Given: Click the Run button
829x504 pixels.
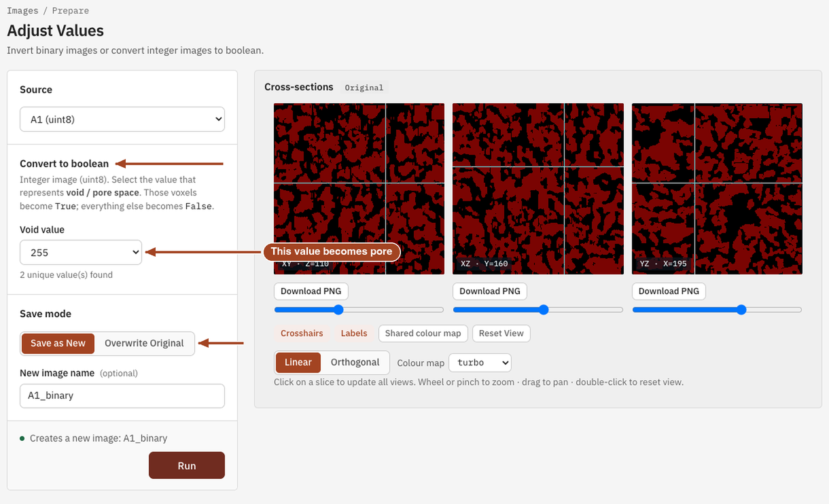Looking at the screenshot, I should pyautogui.click(x=187, y=465).
